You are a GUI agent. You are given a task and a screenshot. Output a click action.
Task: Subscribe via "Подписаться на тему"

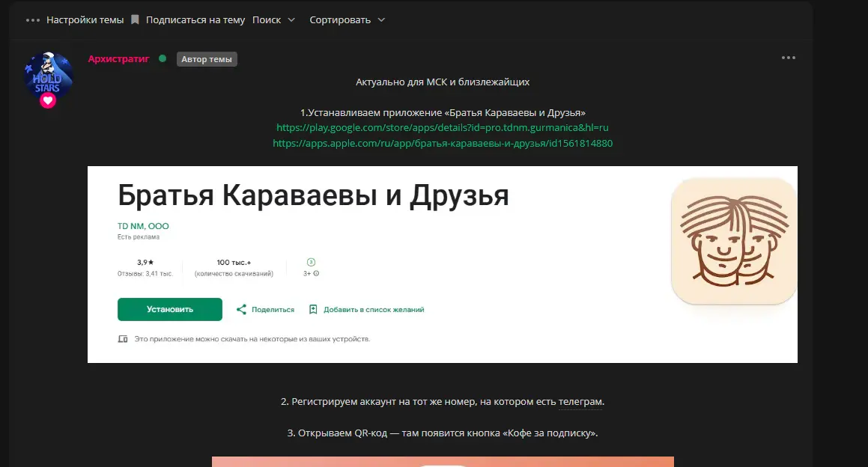[x=195, y=20]
